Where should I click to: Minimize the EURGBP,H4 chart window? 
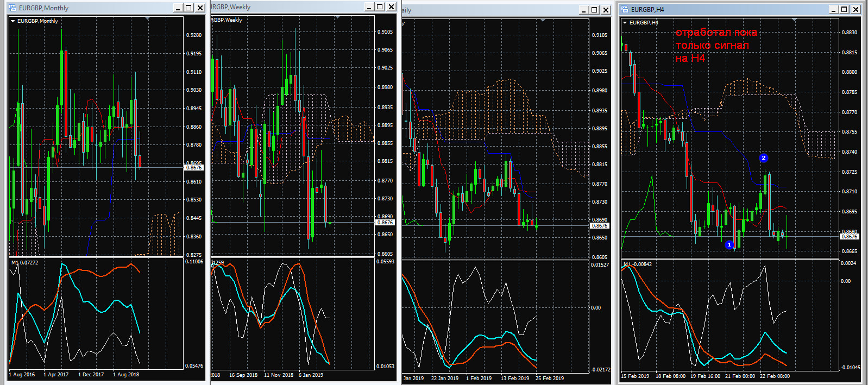(833, 9)
